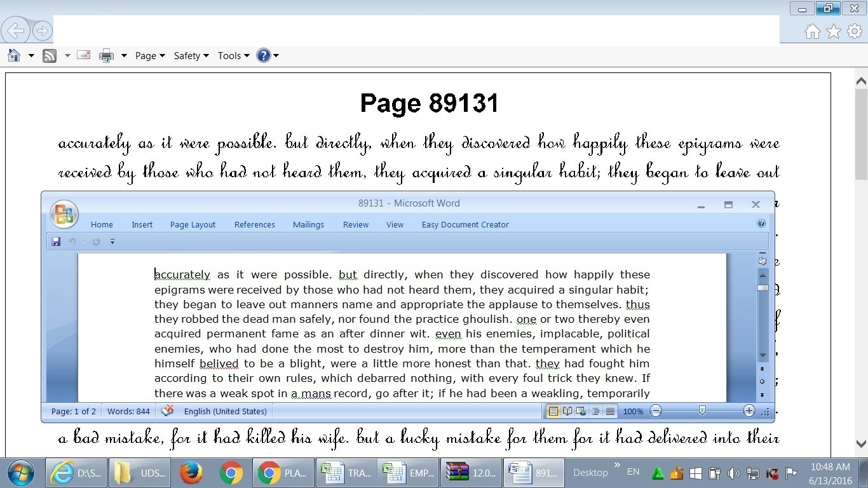Switch to Full Screen Reading view
The width and height of the screenshot is (868, 488).
[567, 411]
